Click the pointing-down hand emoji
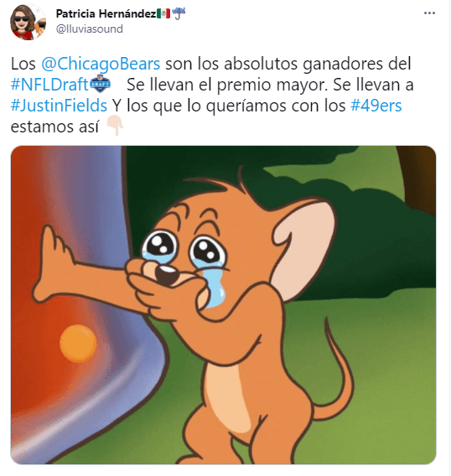This screenshot has width=451, height=476. pos(115,126)
